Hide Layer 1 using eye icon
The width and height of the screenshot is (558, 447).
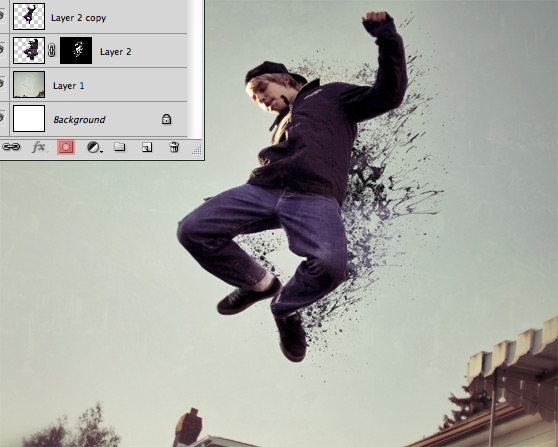tap(2, 84)
